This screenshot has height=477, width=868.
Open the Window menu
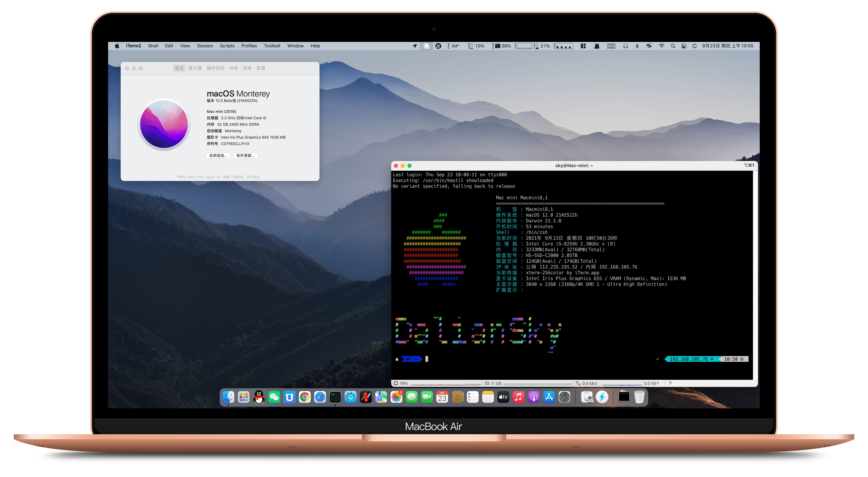295,46
